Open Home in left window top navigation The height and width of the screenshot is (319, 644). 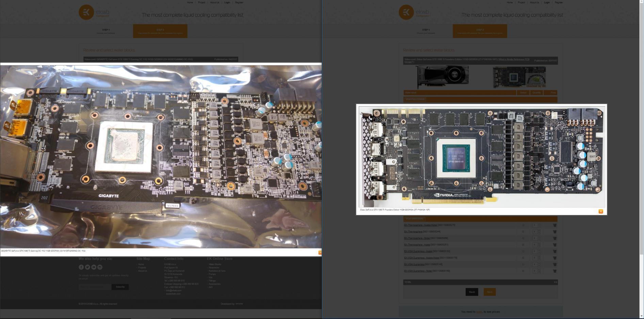point(190,2)
